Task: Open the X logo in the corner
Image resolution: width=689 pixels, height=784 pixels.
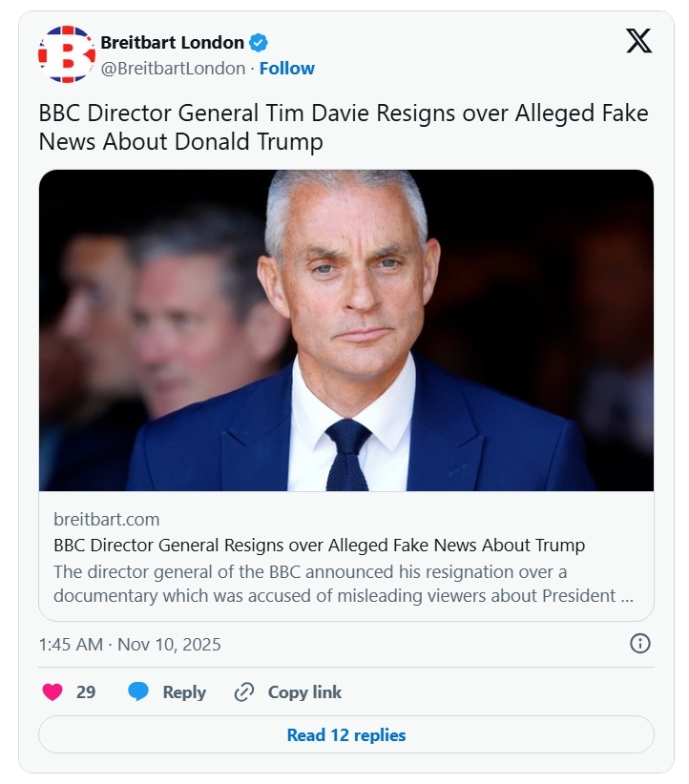Action: pos(638,41)
